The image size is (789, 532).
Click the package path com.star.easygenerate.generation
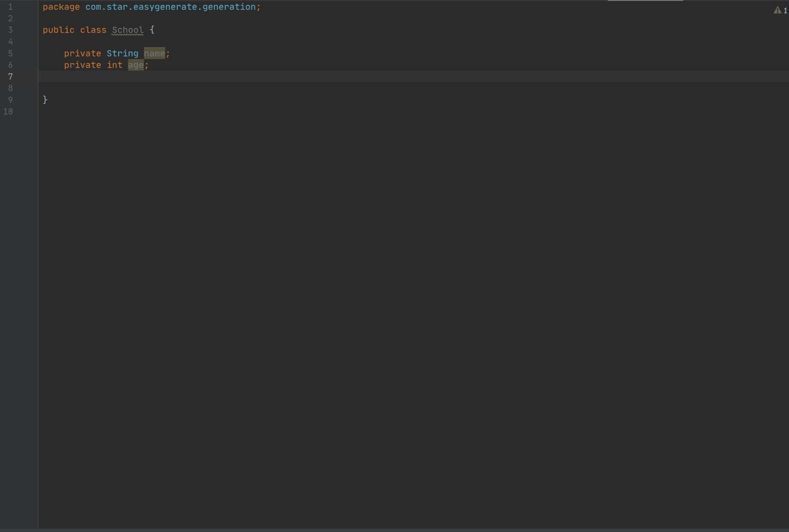coord(171,7)
